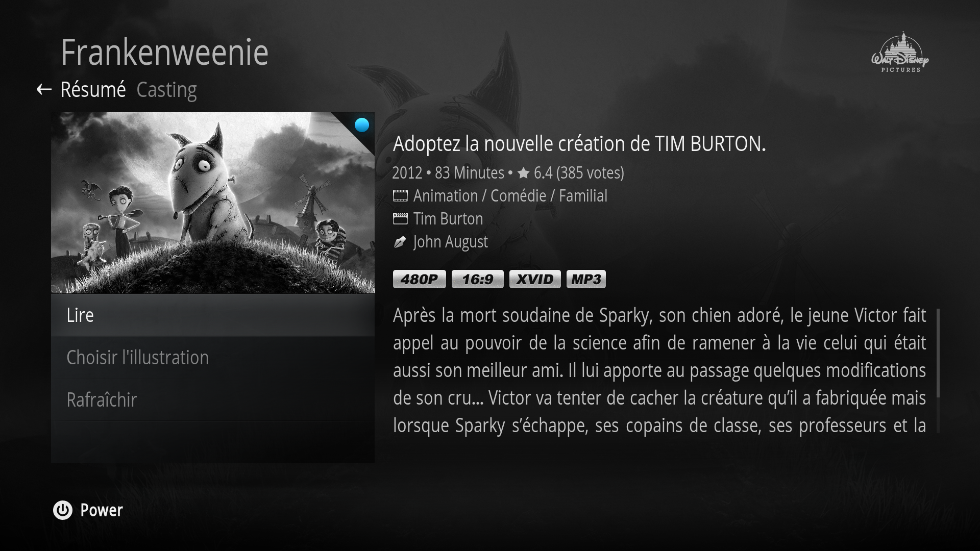The width and height of the screenshot is (980, 551).
Task: Click the 480P resolution badge
Action: pyautogui.click(x=419, y=279)
